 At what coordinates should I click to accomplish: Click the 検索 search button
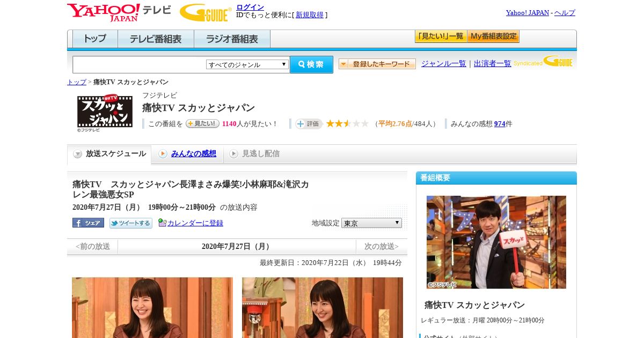311,64
